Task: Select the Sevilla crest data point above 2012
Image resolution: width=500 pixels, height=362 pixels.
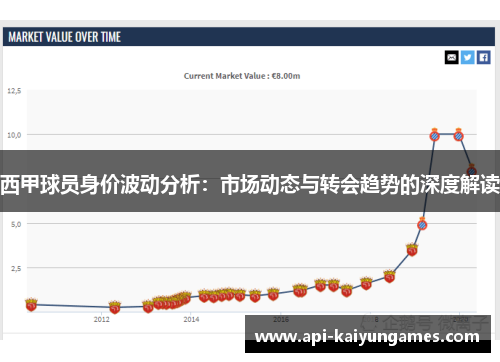Action: [115, 307]
